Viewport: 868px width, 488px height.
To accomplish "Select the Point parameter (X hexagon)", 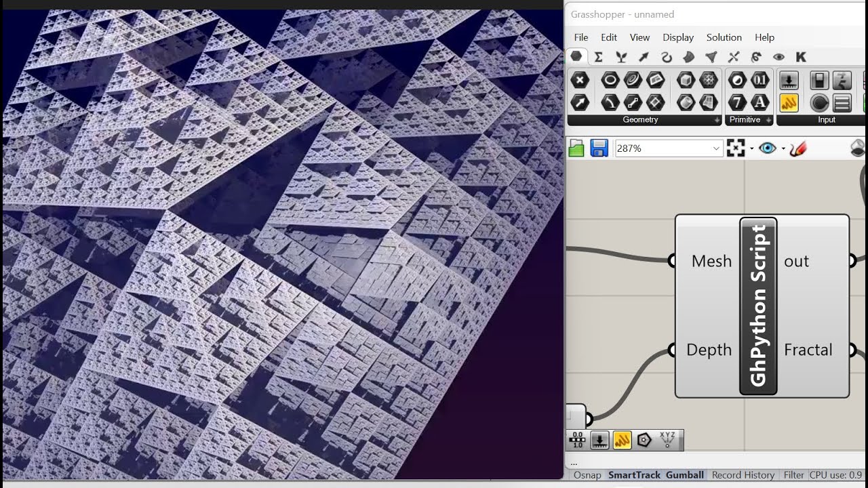I will tap(580, 81).
